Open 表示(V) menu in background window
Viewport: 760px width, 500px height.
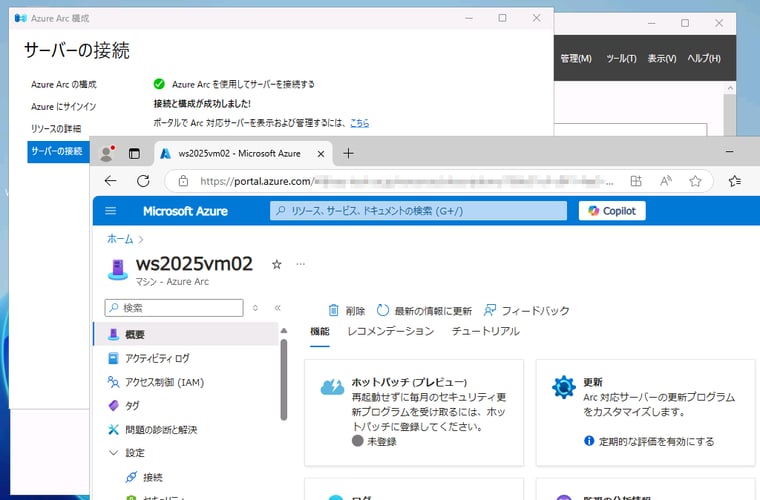[662, 59]
